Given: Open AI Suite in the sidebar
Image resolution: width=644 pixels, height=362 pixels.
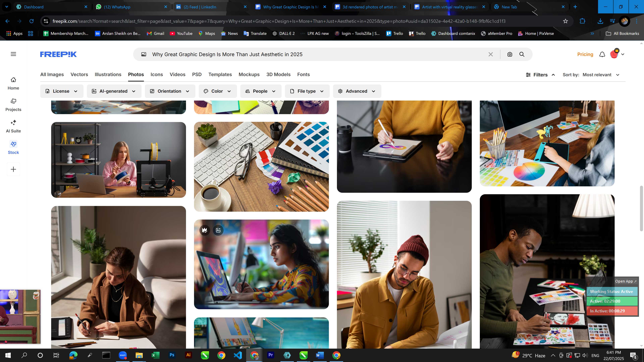Looking at the screenshot, I should point(13,126).
